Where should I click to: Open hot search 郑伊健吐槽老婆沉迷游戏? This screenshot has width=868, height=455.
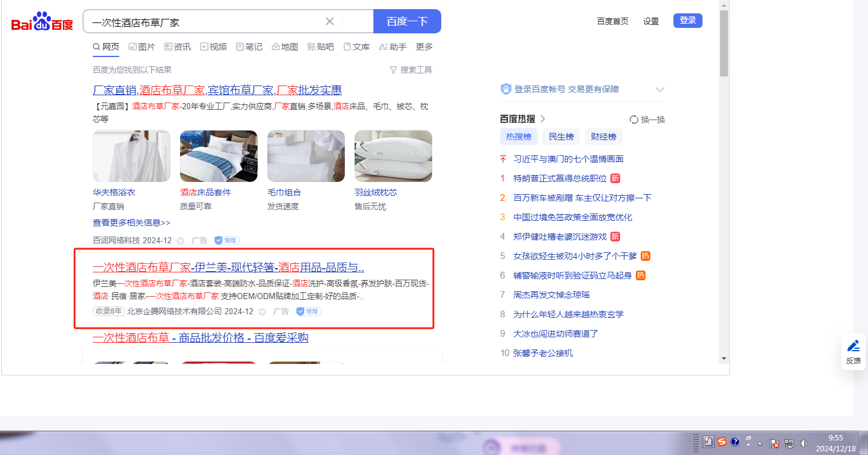(x=560, y=237)
